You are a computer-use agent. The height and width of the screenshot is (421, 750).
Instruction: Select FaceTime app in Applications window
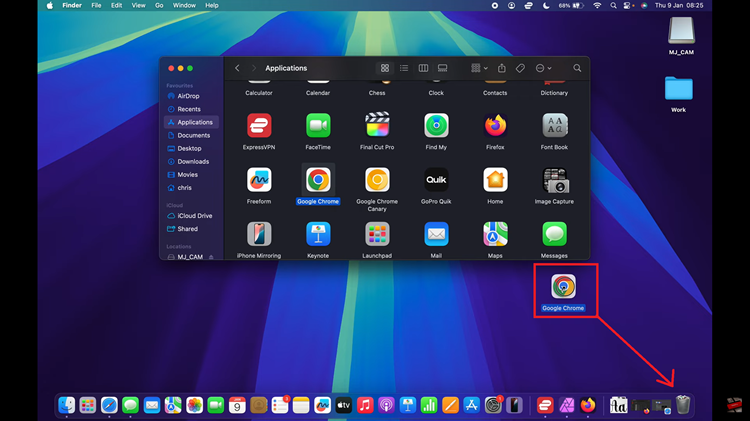click(x=318, y=126)
